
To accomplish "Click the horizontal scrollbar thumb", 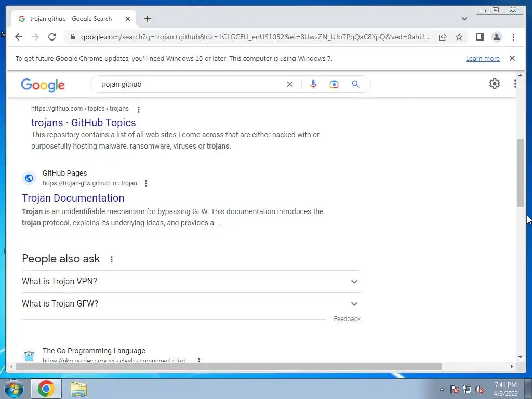I will point(229,366).
